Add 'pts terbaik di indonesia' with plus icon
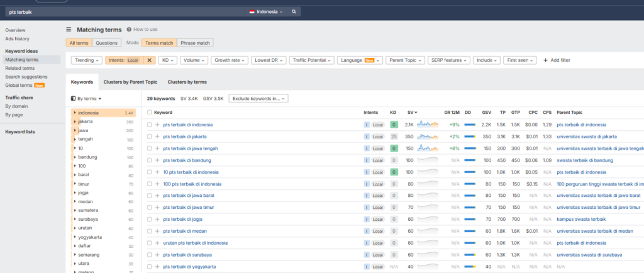Screen dimensions: 644x273 click(x=157, y=125)
